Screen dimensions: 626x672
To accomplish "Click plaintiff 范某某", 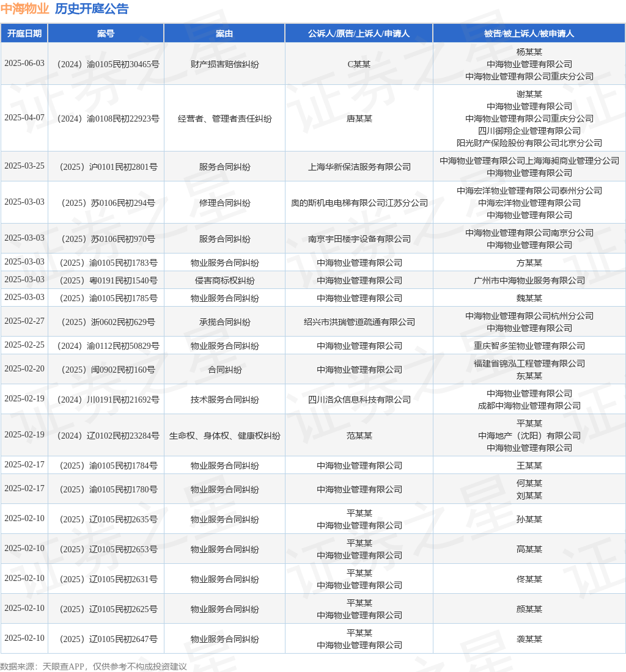I will pos(359,436).
